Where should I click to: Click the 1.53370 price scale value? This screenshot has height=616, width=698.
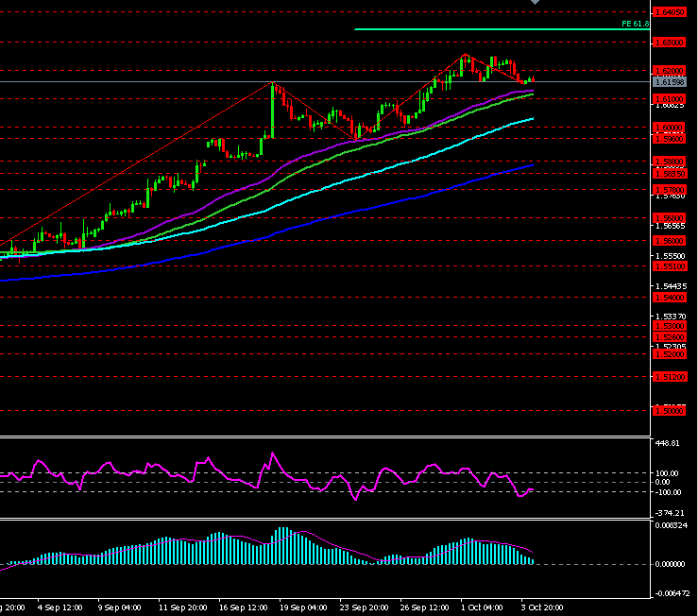[x=671, y=317]
